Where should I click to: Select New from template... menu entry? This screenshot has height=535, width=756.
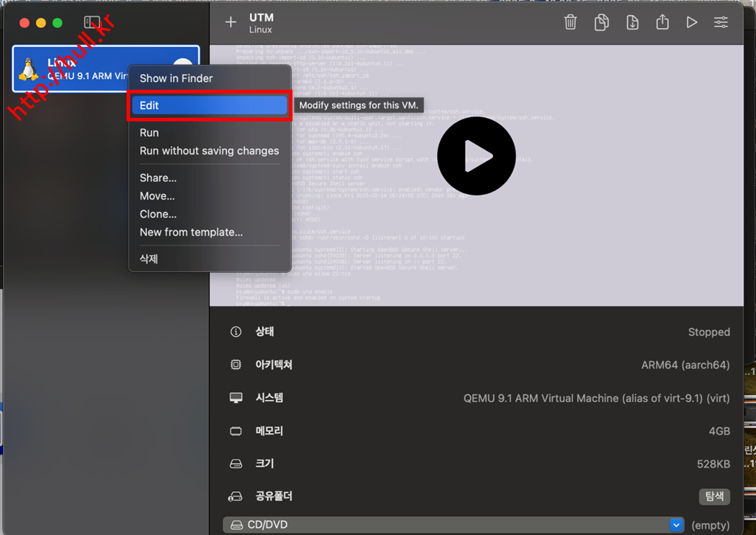pyautogui.click(x=210, y=233)
